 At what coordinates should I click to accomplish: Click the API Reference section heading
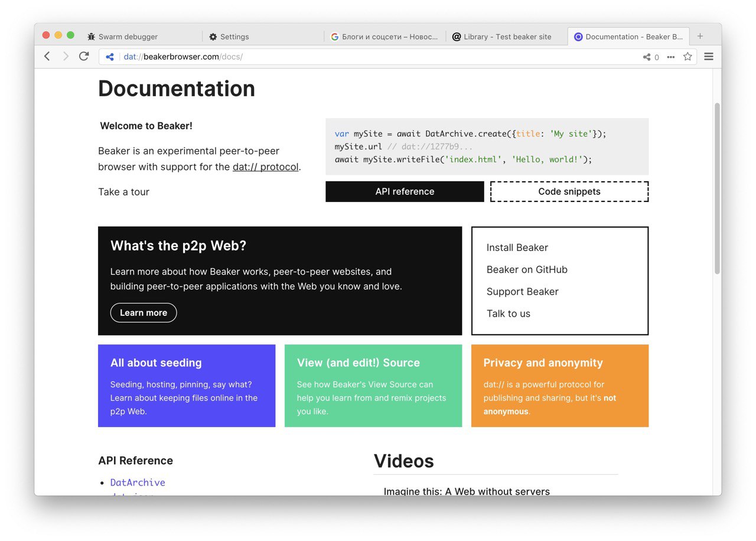(x=135, y=461)
